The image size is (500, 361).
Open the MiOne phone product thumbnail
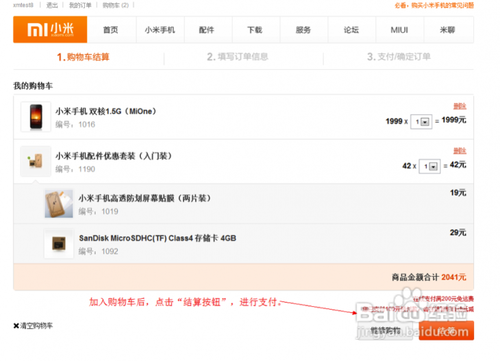36,117
